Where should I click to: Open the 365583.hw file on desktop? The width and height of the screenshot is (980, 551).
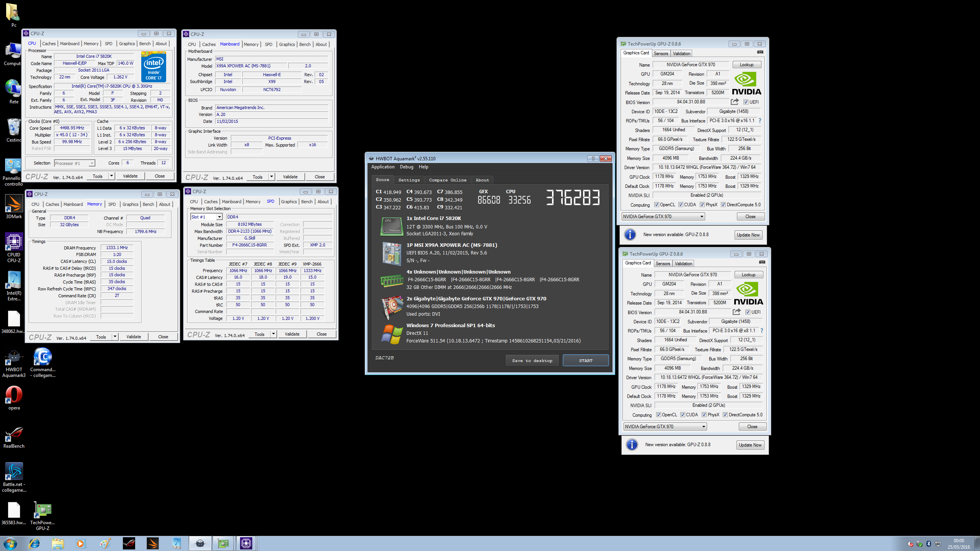(x=14, y=513)
